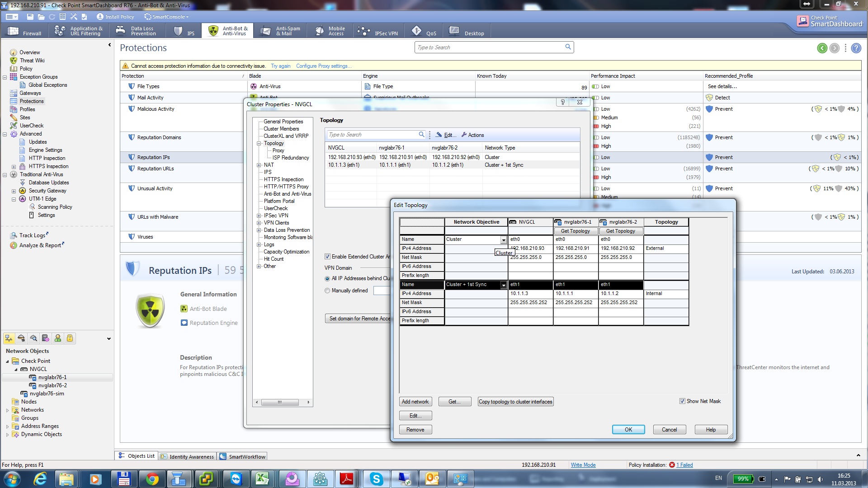Collapse the Exception Groups tree node
The width and height of the screenshot is (868, 488).
click(5, 77)
